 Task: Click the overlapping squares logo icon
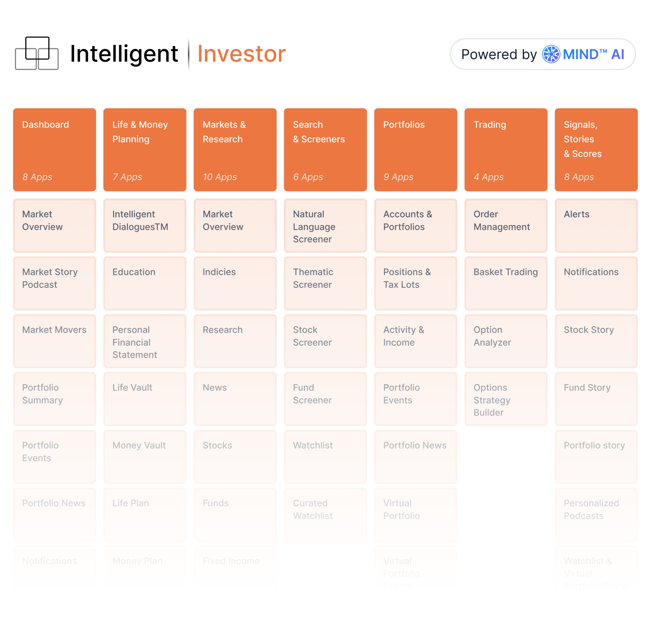click(37, 53)
